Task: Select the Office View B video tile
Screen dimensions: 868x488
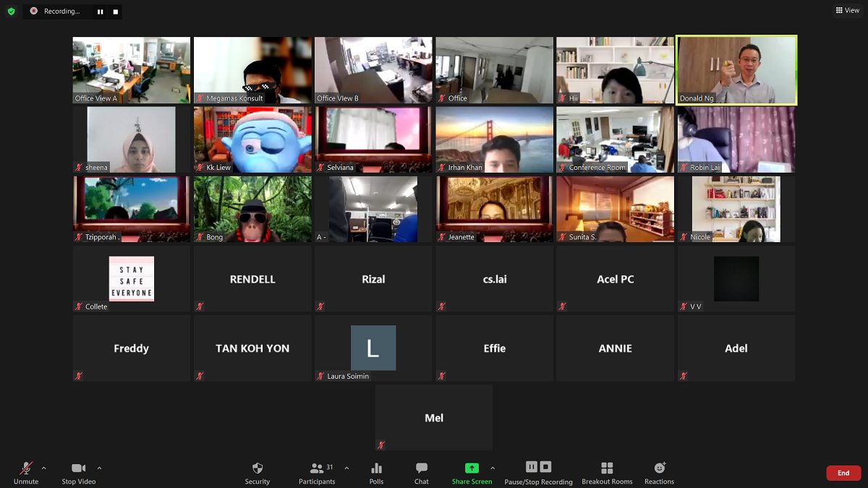Action: point(373,70)
